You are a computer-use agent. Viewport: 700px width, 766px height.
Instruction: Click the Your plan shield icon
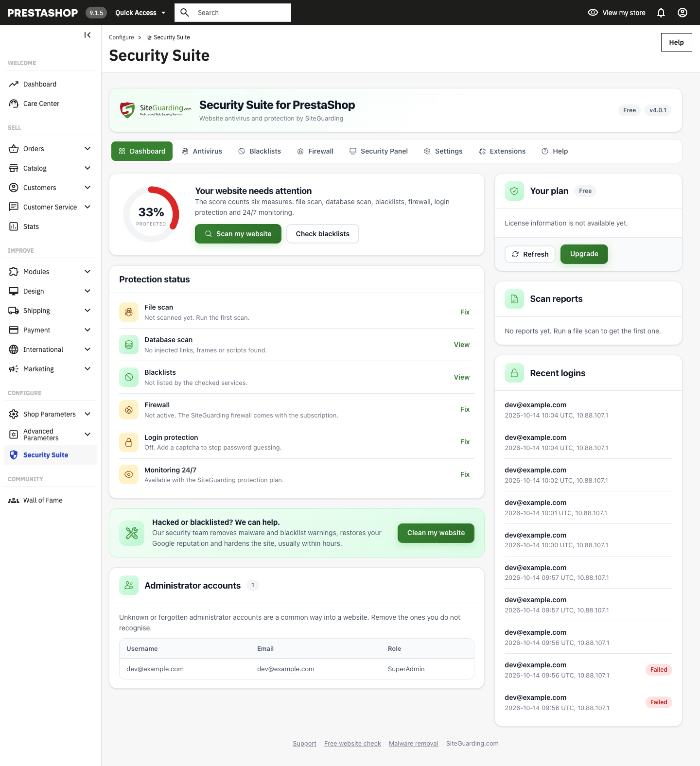pyautogui.click(x=514, y=191)
